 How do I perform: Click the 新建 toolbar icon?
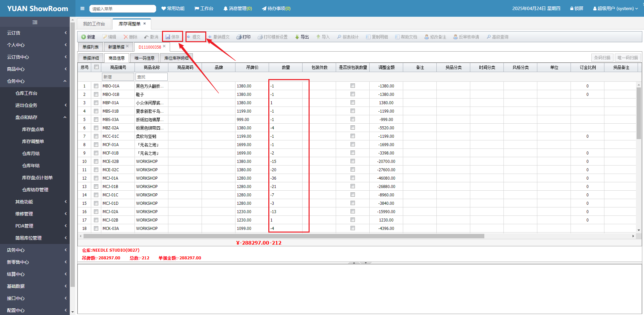pos(88,37)
